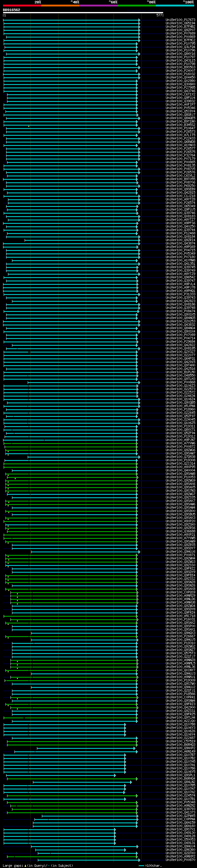Click the alignment bar for UniRef100_P00869
This screenshot has width=197, height=868.
72,37
